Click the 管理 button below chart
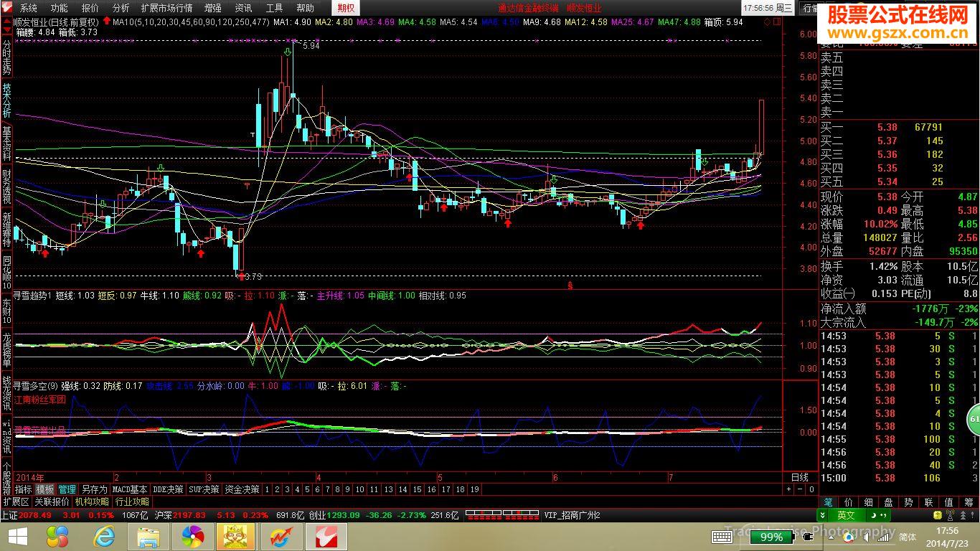Screen dimensions: 980x551 click(x=67, y=489)
